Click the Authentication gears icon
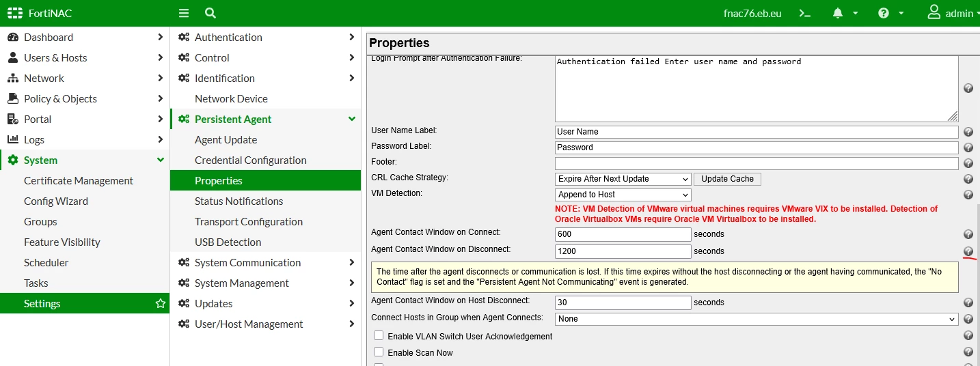The height and width of the screenshot is (366, 980). [x=184, y=37]
